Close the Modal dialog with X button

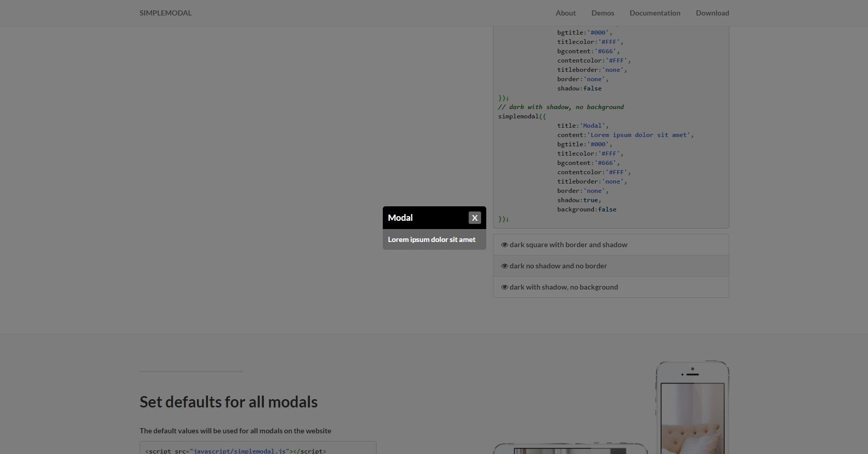[x=474, y=218]
